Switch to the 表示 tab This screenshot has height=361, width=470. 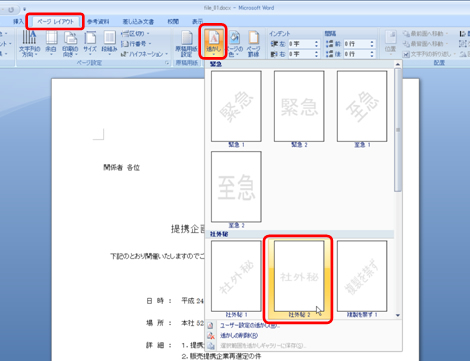197,21
